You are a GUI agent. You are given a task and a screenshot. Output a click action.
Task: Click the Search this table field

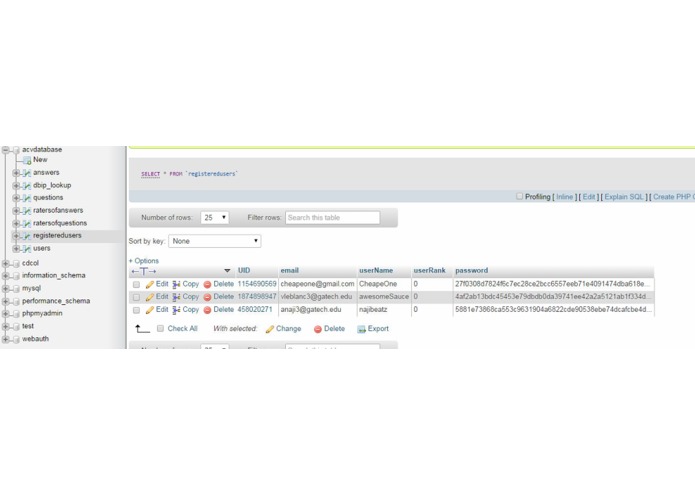tap(332, 218)
